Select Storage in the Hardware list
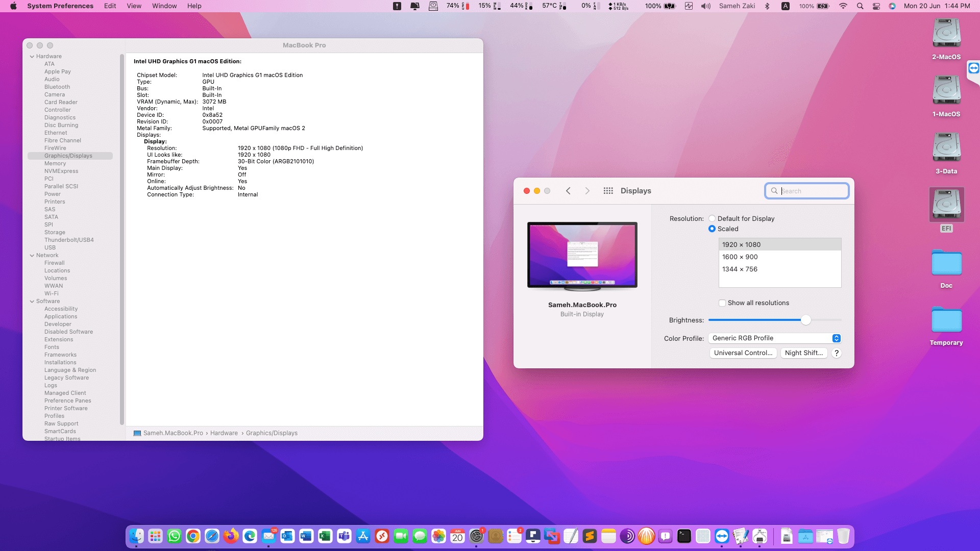Screen dimensions: 980x551 click(55, 233)
